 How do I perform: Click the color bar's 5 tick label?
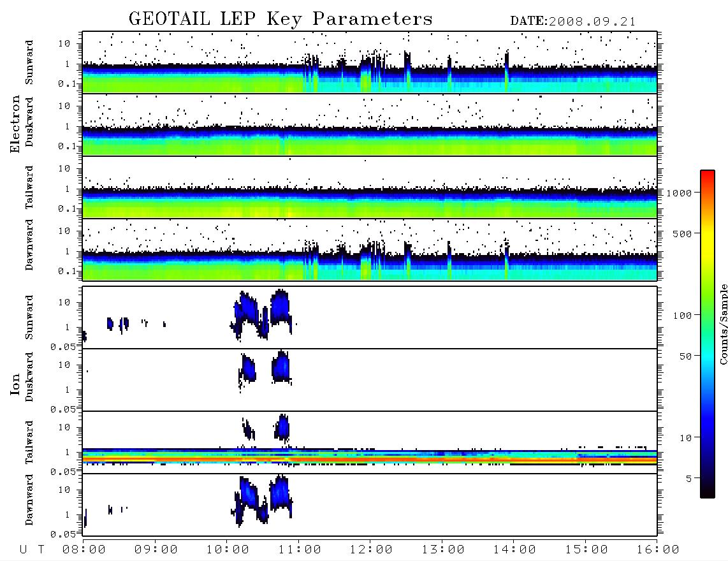[x=689, y=479]
